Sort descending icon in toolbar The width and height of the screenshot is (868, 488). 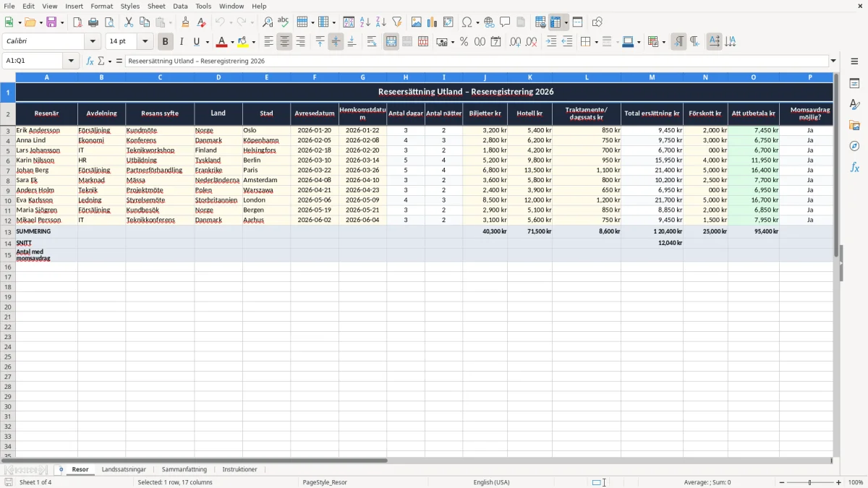[x=381, y=22]
